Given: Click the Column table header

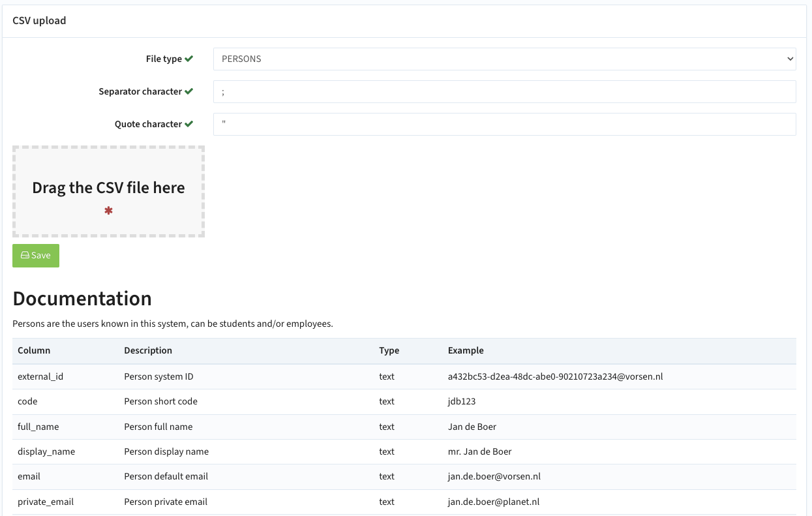Looking at the screenshot, I should [34, 350].
